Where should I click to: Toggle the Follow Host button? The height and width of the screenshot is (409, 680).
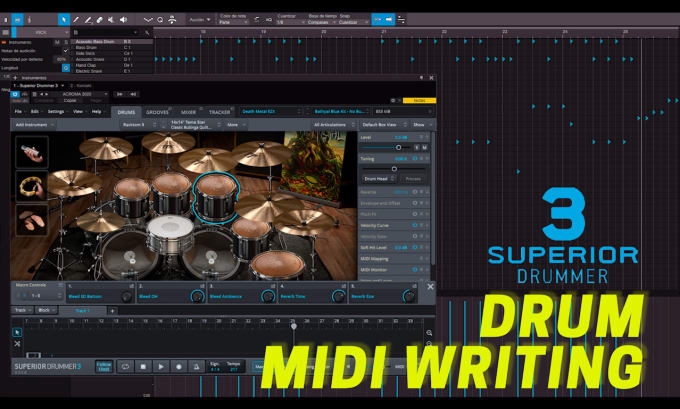pos(104,366)
